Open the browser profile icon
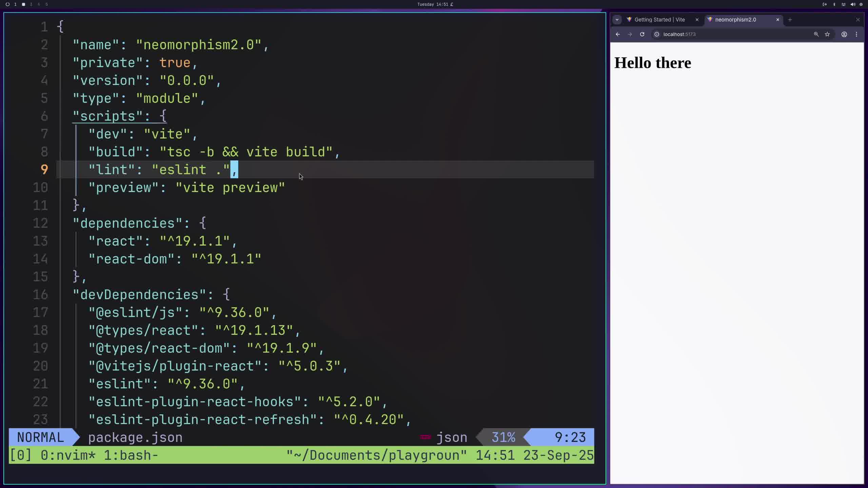This screenshot has height=488, width=868. coord(844,34)
